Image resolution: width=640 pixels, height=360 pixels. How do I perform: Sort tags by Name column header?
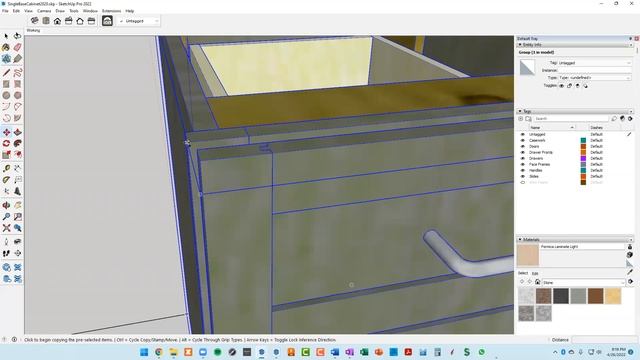[551, 128]
